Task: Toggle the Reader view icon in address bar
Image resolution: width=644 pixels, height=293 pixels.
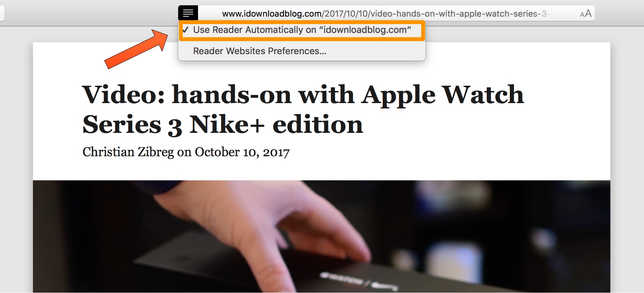Action: [x=188, y=13]
